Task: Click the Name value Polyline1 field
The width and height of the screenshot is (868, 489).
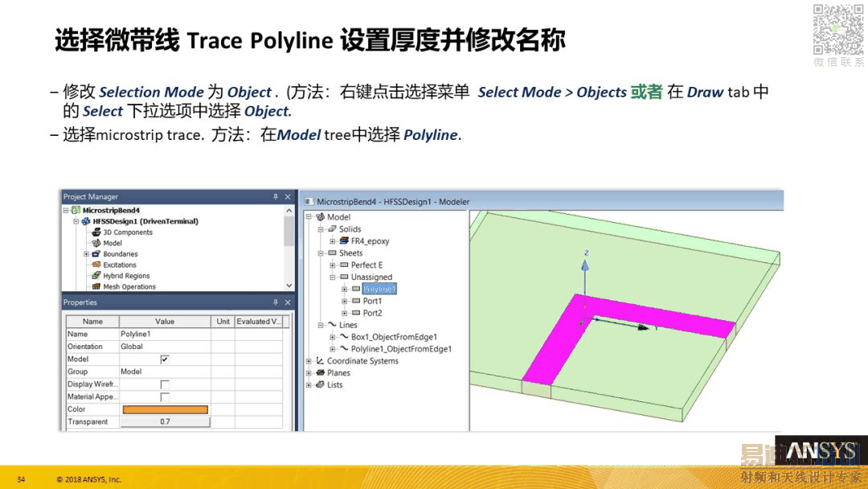Action: point(165,334)
